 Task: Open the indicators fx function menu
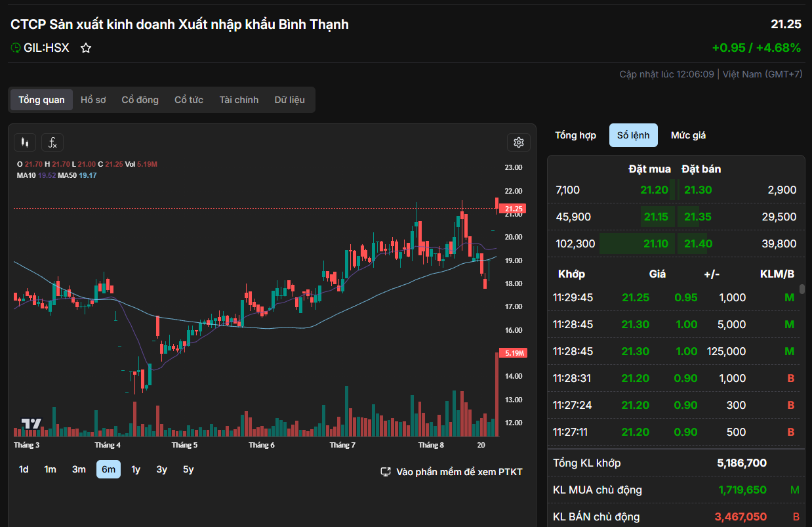(52, 142)
